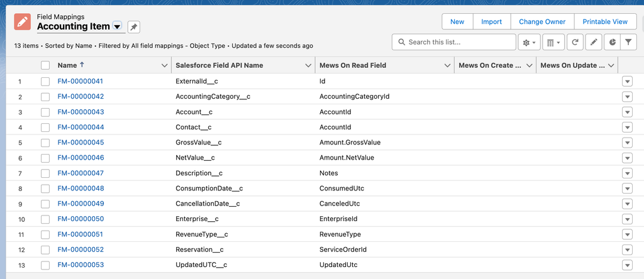Open row actions for FM-00000048
This screenshot has height=279, width=644.
pyautogui.click(x=627, y=189)
